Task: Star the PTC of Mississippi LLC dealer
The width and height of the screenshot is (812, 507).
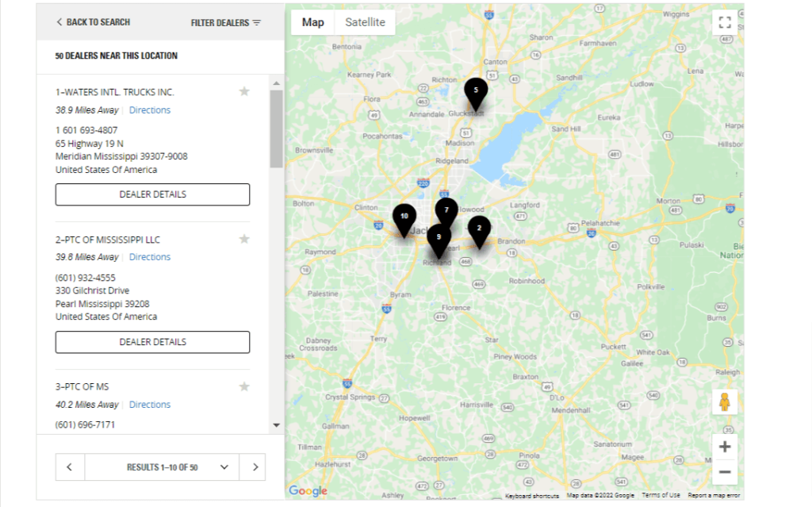Action: pos(244,240)
